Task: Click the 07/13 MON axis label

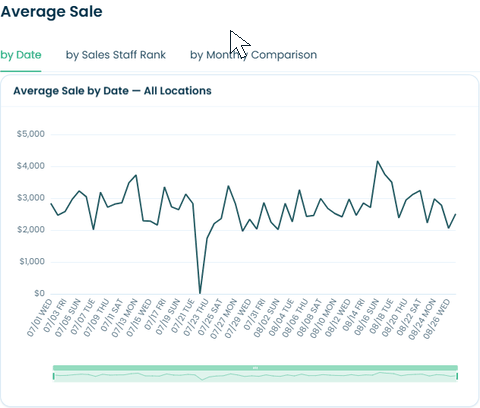Action: (x=124, y=318)
